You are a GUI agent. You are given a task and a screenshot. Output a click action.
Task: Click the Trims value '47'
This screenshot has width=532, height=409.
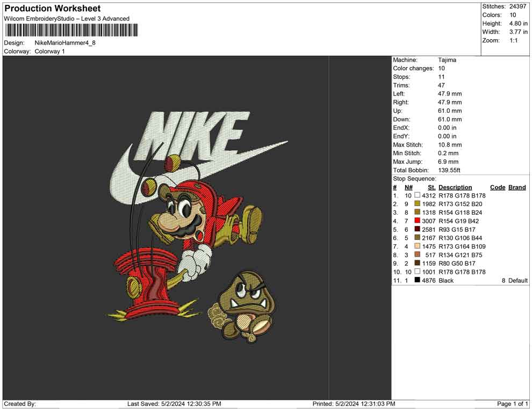(441, 85)
